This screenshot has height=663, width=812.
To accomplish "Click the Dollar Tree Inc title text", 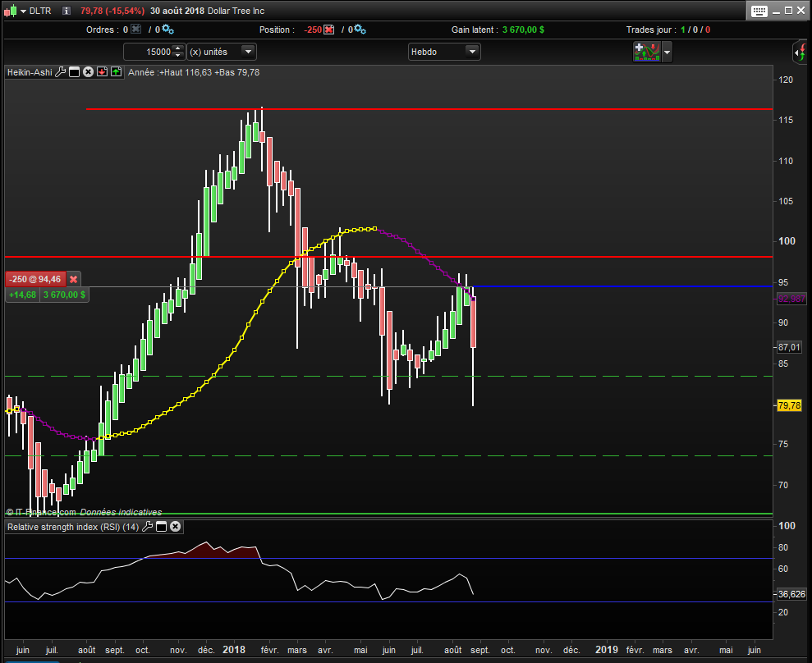I will click(x=236, y=11).
